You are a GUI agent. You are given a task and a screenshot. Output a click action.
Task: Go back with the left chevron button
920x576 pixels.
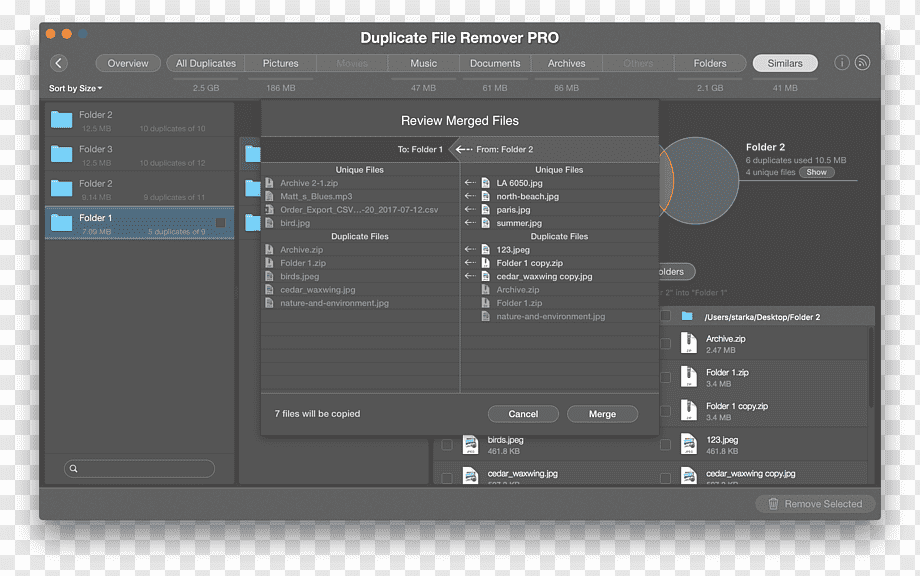point(59,63)
